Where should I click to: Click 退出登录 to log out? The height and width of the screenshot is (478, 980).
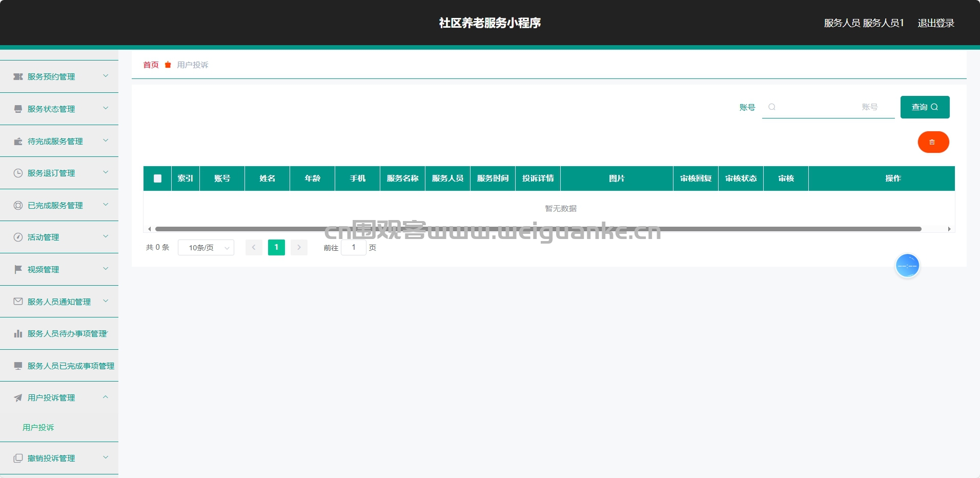[936, 23]
